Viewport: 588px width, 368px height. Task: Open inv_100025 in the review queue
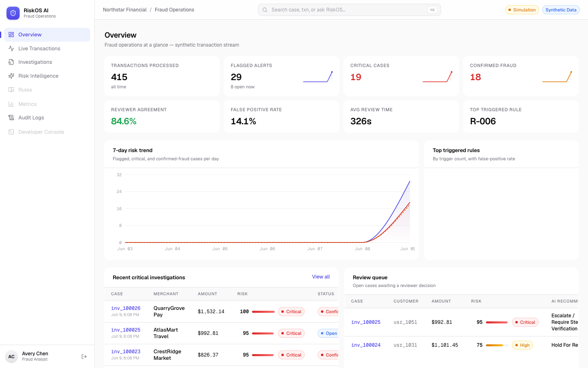coord(366,322)
